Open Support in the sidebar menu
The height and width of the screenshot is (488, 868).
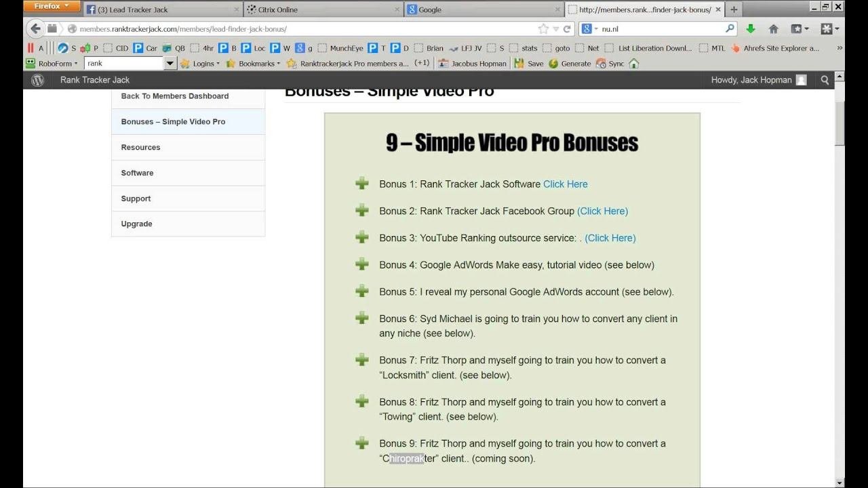pos(188,199)
